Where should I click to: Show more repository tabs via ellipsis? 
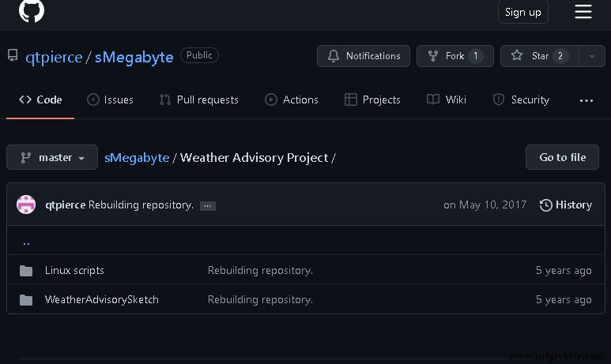coord(586,100)
